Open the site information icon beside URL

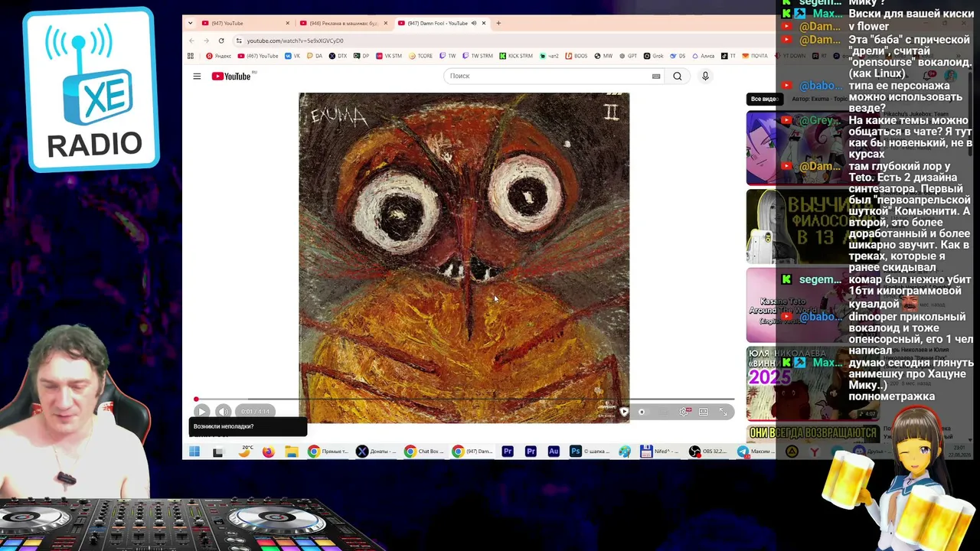tap(239, 41)
